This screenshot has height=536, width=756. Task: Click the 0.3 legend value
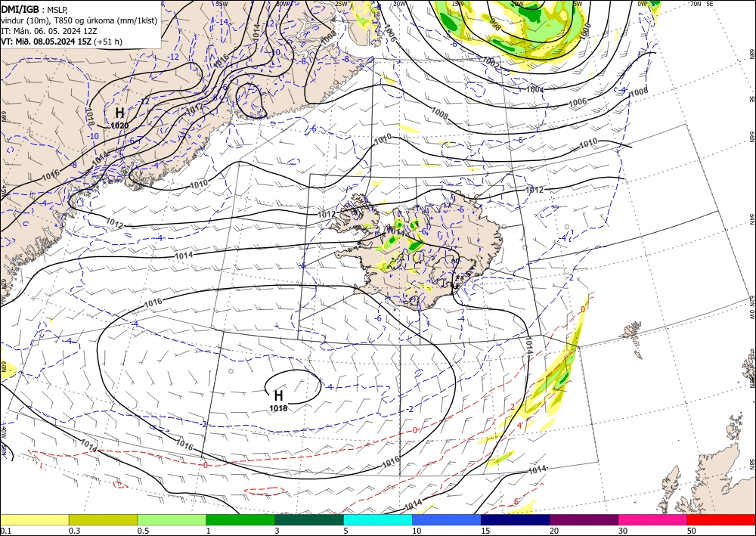74,531
